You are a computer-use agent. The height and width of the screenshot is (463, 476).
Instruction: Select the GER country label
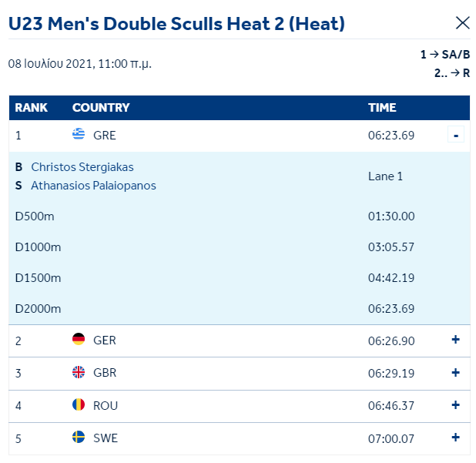[105, 341]
